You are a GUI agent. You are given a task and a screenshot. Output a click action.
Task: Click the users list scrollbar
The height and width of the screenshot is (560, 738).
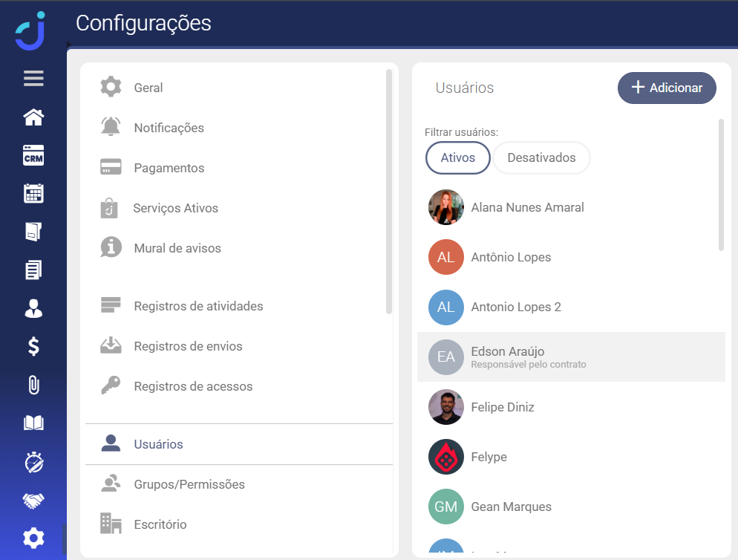[721, 186]
